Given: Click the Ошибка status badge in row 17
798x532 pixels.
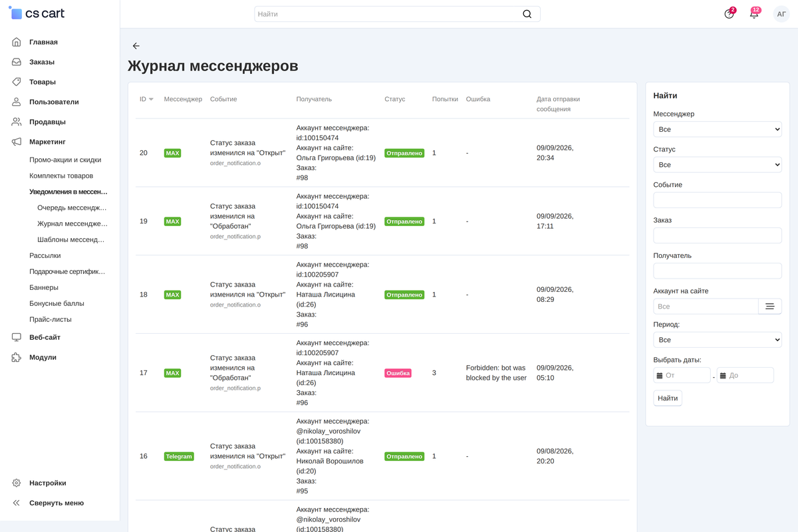Looking at the screenshot, I should click(398, 373).
